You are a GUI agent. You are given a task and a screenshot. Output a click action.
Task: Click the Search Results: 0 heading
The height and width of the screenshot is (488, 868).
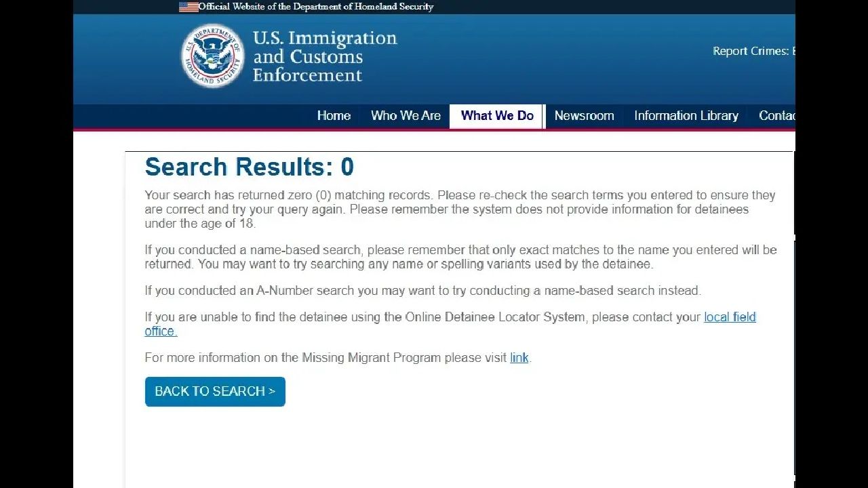(250, 167)
